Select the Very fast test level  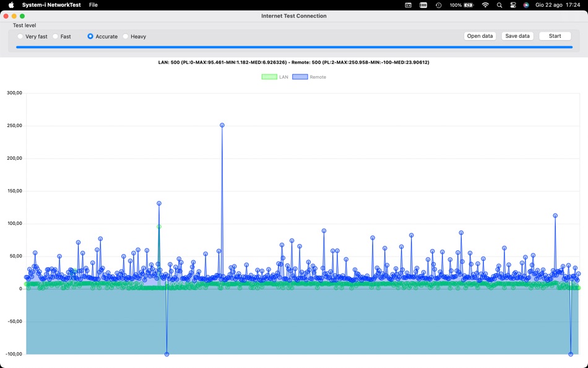coord(20,37)
